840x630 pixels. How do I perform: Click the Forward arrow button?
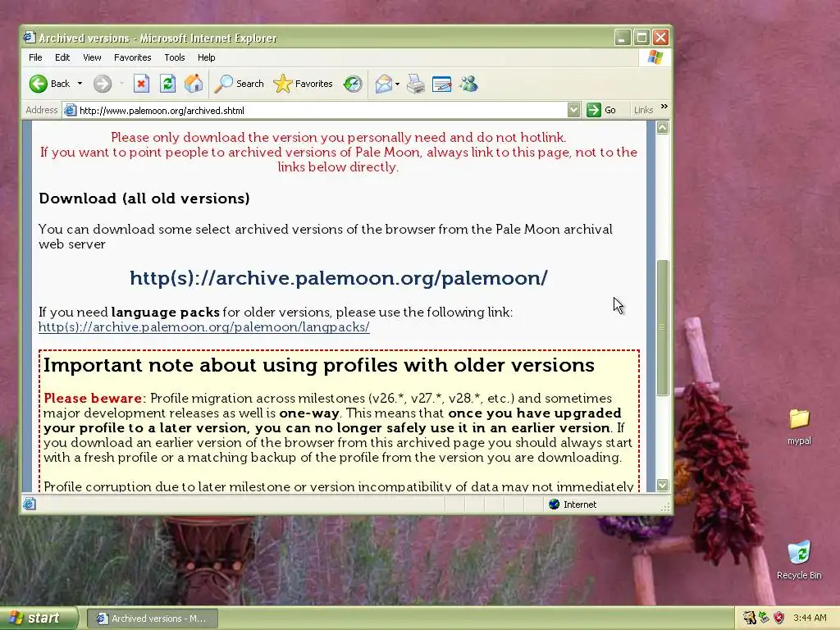click(103, 84)
